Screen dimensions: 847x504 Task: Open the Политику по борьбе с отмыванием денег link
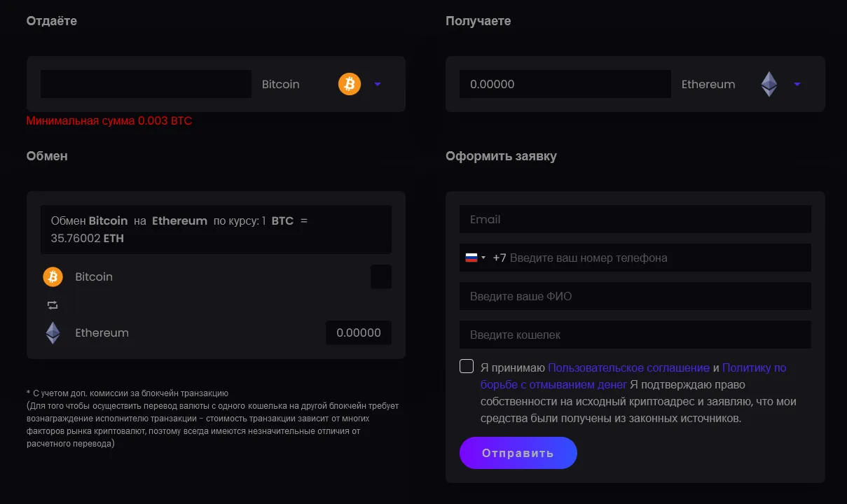pyautogui.click(x=633, y=376)
